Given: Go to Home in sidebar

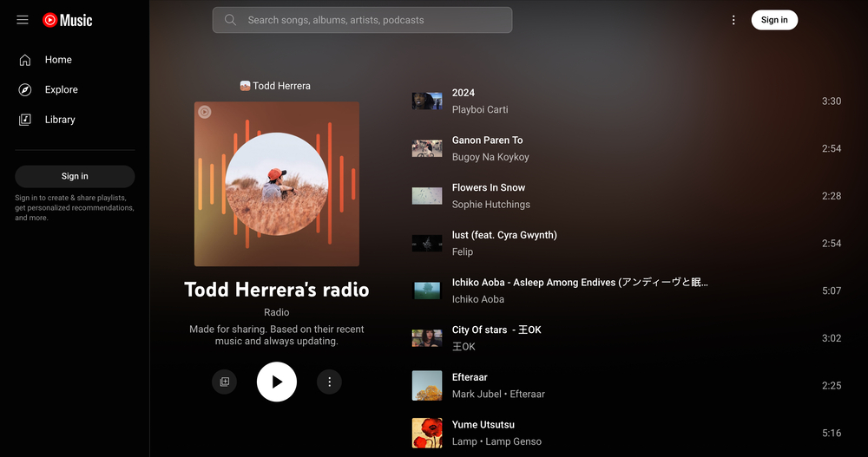Looking at the screenshot, I should click(58, 60).
